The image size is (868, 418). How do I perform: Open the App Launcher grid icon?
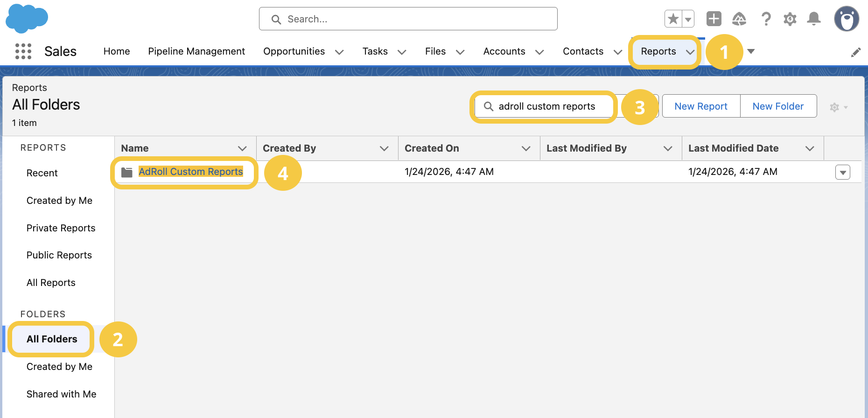click(23, 51)
